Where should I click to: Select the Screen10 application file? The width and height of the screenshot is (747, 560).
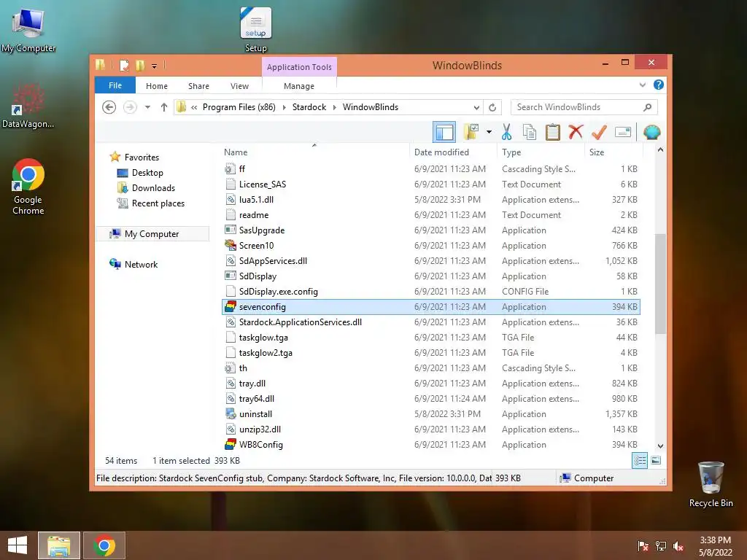[431, 246]
